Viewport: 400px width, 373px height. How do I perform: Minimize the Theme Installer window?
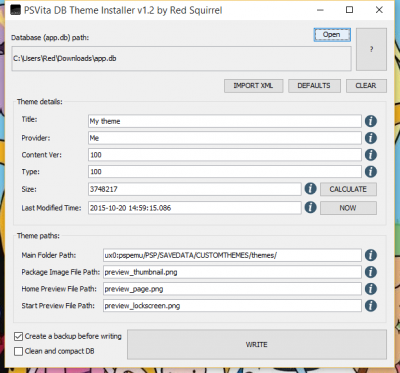click(320, 10)
